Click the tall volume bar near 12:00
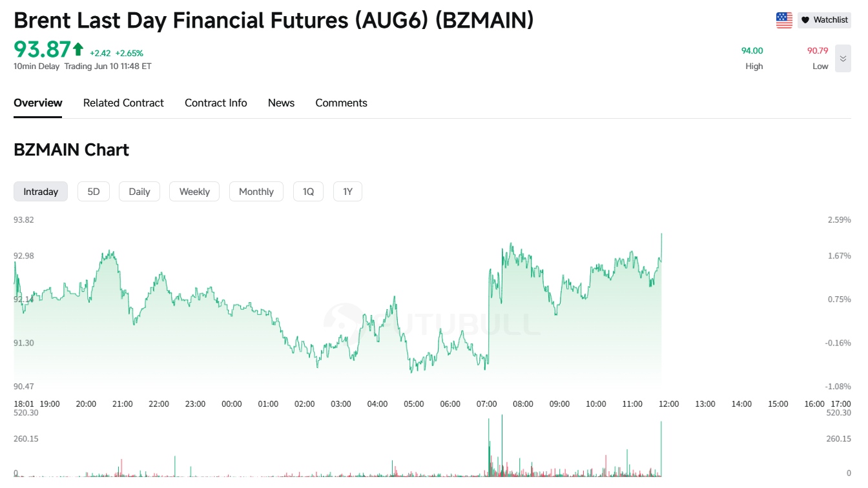The width and height of the screenshot is (868, 488). (x=661, y=449)
